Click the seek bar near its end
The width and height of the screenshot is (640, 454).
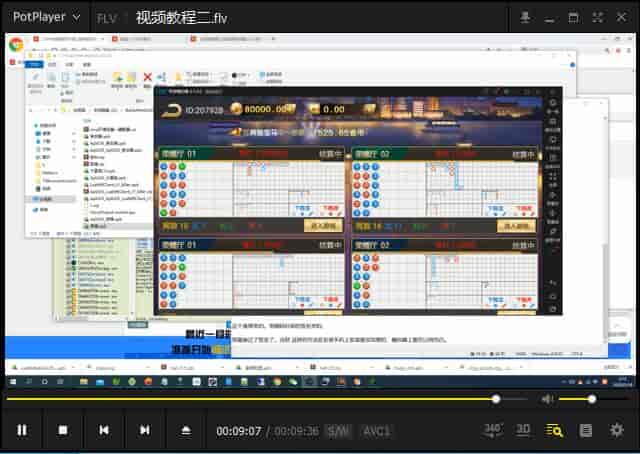[x=515, y=399]
